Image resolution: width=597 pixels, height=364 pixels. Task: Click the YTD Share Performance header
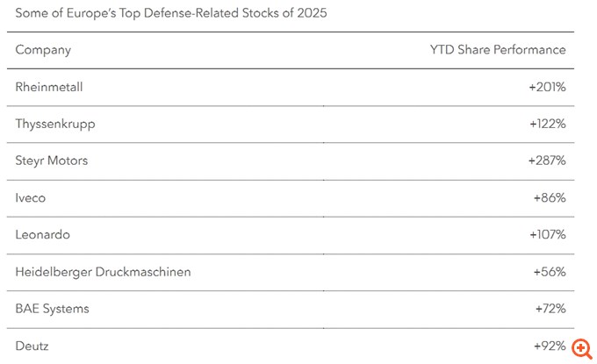click(x=498, y=50)
